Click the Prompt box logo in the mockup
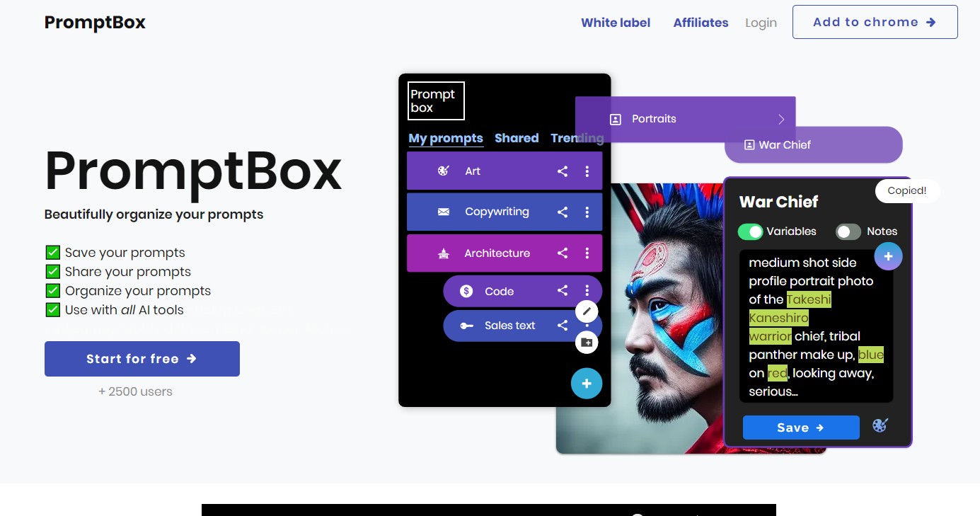This screenshot has height=516, width=980. 437,101
